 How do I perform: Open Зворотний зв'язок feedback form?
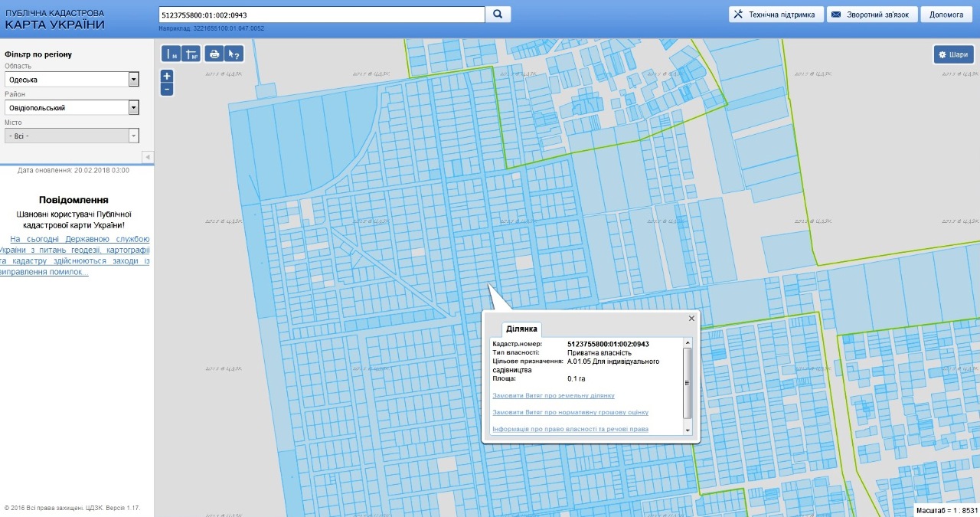tap(872, 15)
